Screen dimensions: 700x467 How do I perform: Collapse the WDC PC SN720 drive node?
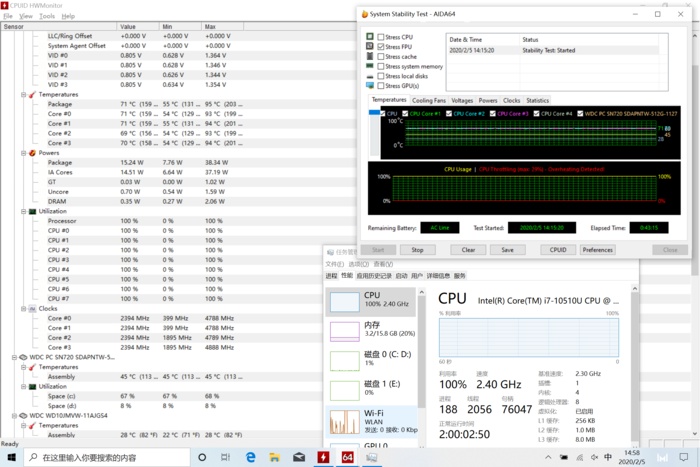point(14,357)
